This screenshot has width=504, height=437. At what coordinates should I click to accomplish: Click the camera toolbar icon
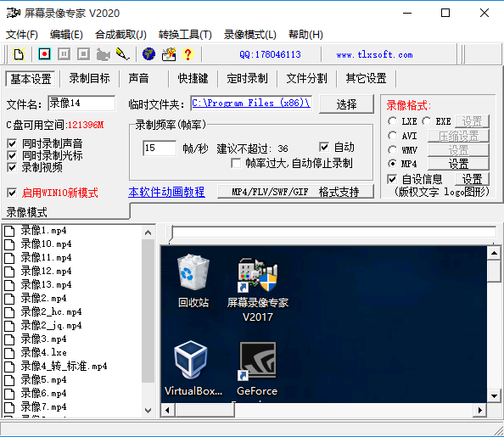[104, 54]
